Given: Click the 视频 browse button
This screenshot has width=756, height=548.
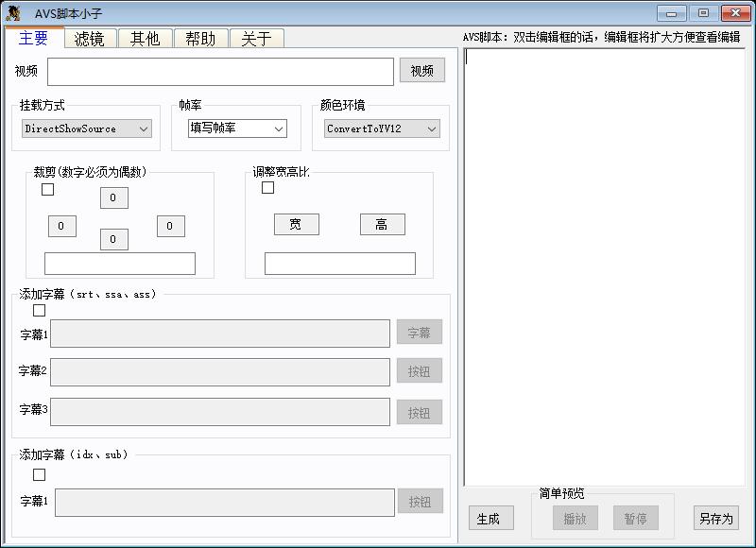Looking at the screenshot, I should 421,71.
